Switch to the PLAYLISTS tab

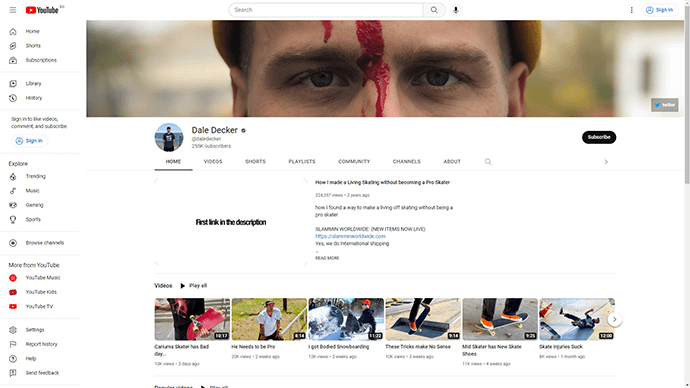tap(302, 162)
